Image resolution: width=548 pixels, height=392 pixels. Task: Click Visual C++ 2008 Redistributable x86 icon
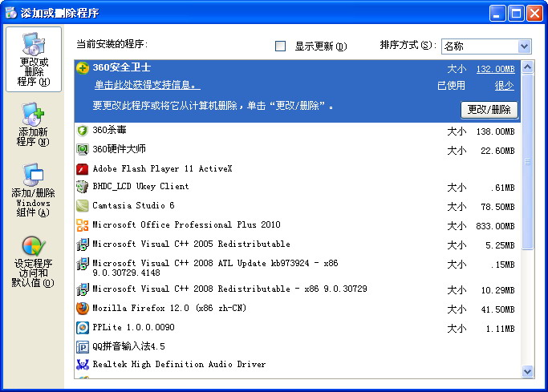pyautogui.click(x=83, y=289)
